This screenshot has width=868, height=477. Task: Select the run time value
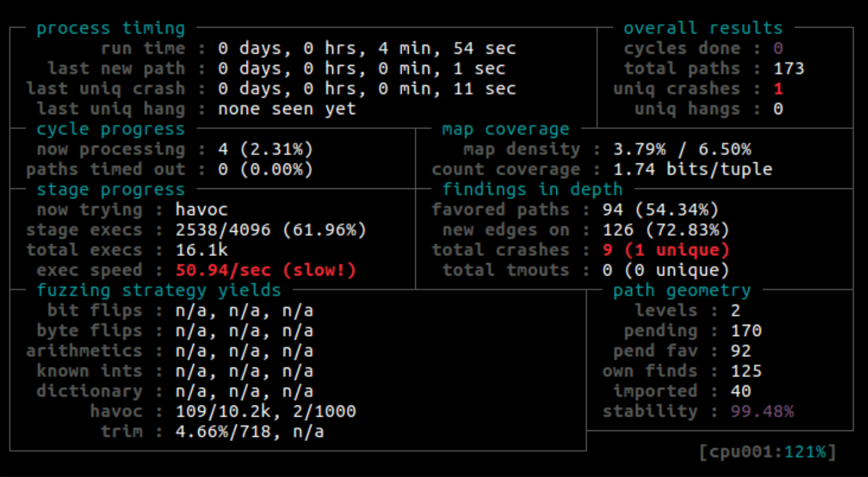click(367, 49)
